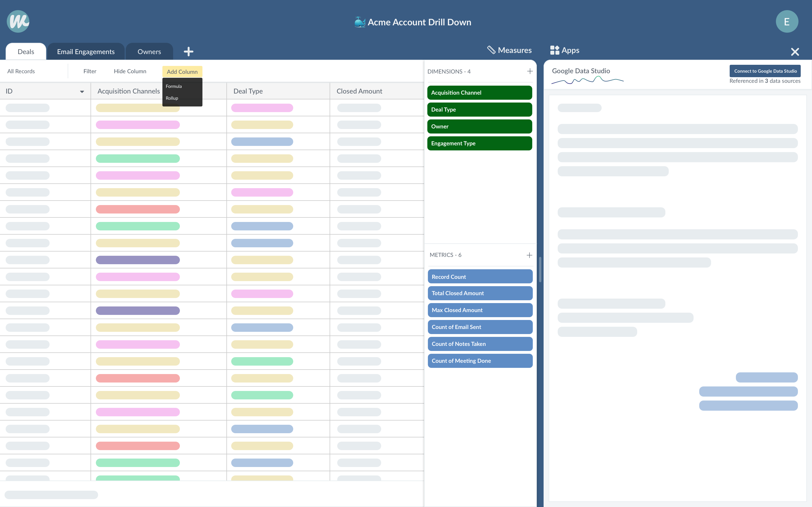Viewport: 812px width, 507px height.
Task: Add a new metric with plus
Action: [529, 255]
